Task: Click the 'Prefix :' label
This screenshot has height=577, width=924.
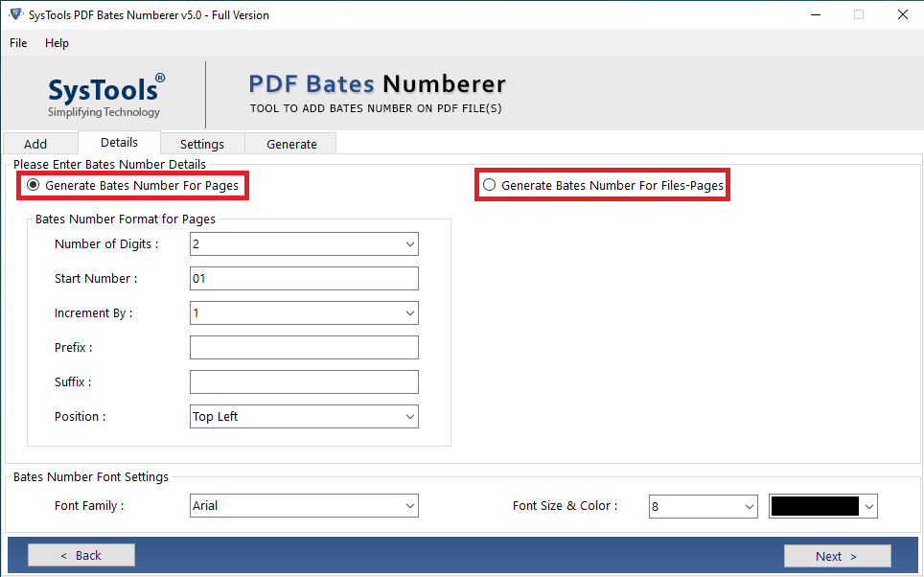Action: point(74,348)
